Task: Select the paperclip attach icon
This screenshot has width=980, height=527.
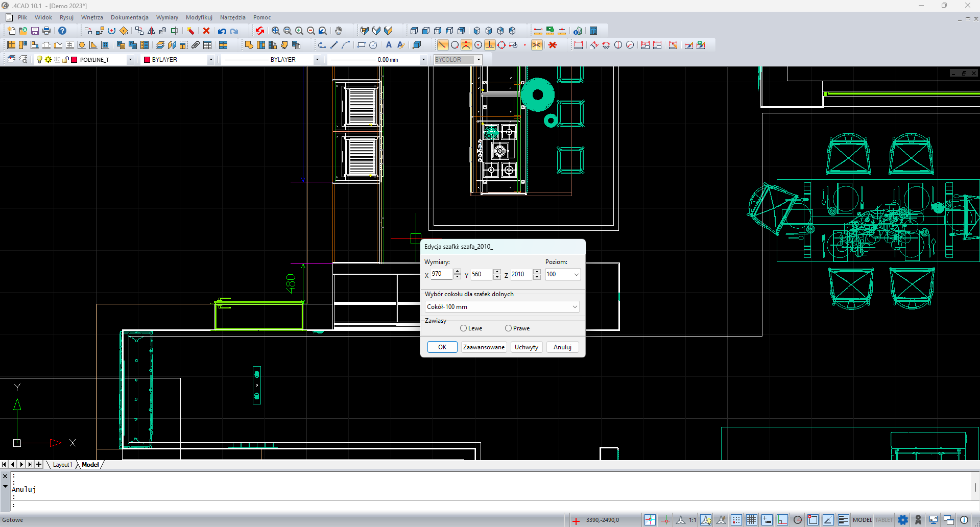Action: pos(196,45)
